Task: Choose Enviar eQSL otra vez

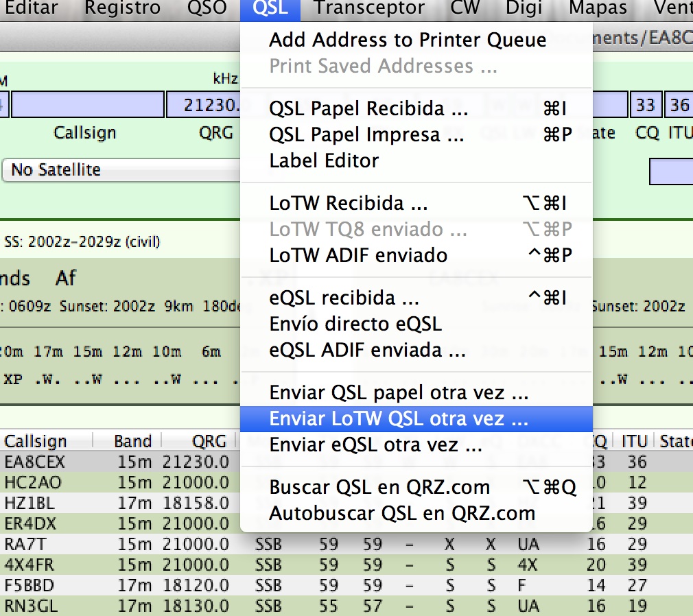Action: click(416, 445)
